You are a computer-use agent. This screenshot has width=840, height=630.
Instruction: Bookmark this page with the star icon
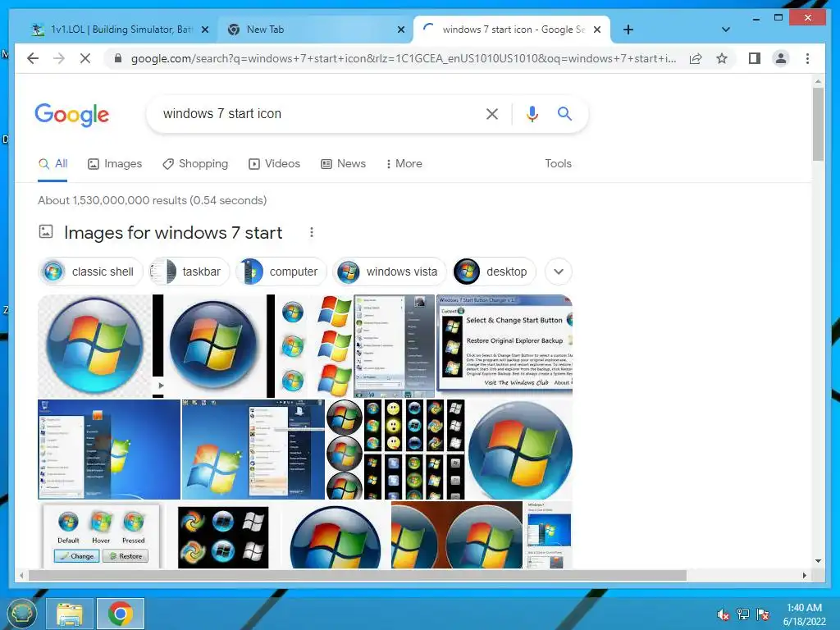tap(722, 58)
